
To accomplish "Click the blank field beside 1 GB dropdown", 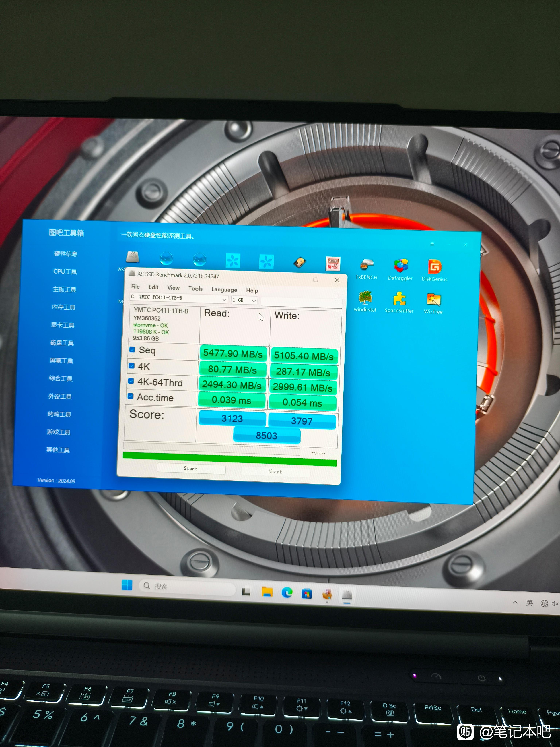I will coord(301,302).
